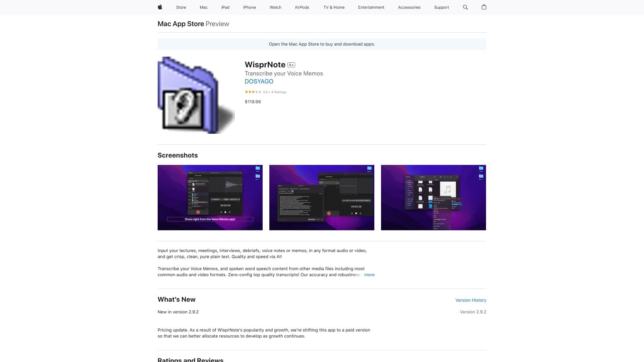Select the Mac menu item
This screenshot has width=644, height=362.
point(203,7)
